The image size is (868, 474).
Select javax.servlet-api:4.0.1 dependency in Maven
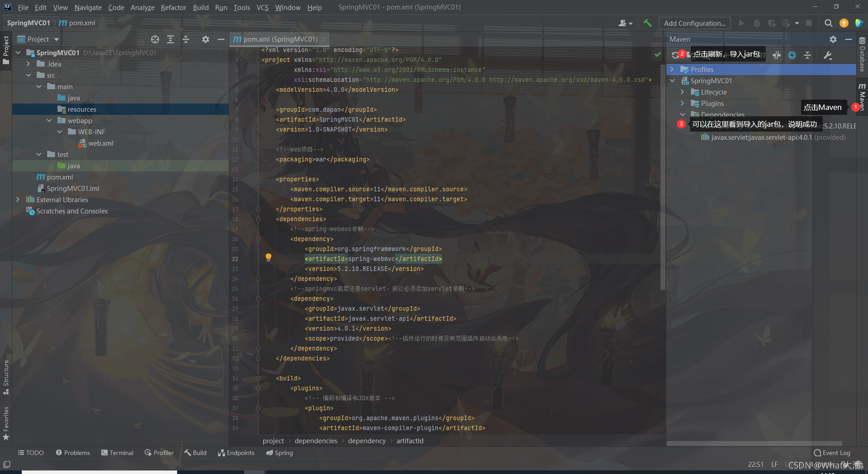tap(773, 137)
